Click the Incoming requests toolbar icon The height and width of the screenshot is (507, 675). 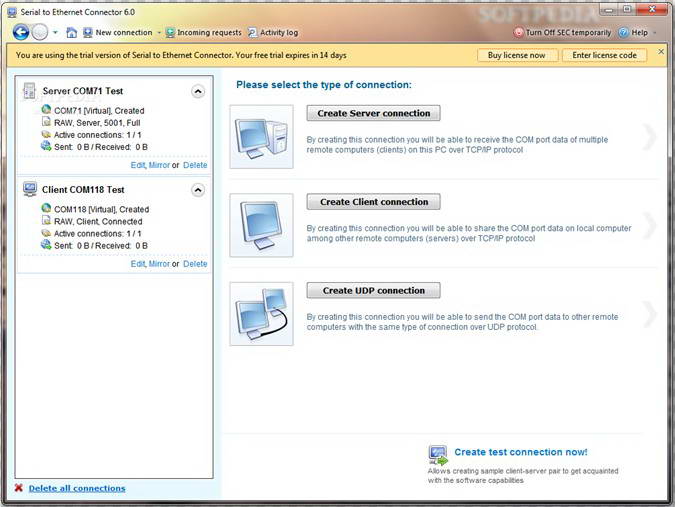pyautogui.click(x=170, y=32)
